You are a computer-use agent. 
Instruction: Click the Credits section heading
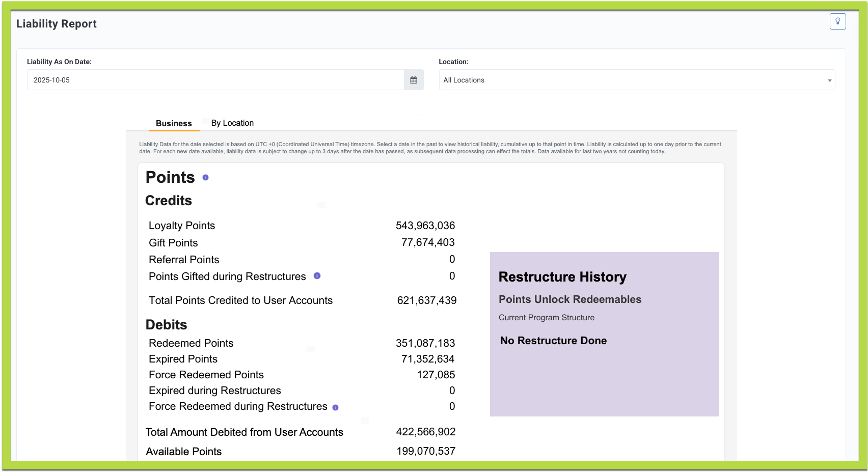point(169,201)
